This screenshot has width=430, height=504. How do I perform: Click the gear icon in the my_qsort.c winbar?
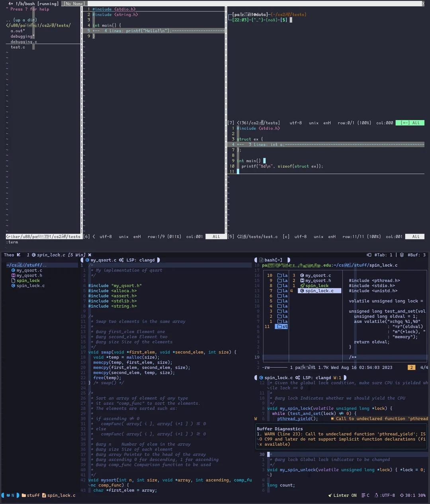pyautogui.click(x=121, y=260)
